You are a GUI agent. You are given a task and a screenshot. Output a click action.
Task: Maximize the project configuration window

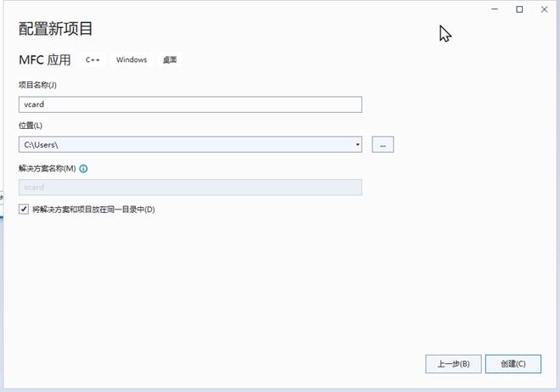[x=519, y=9]
